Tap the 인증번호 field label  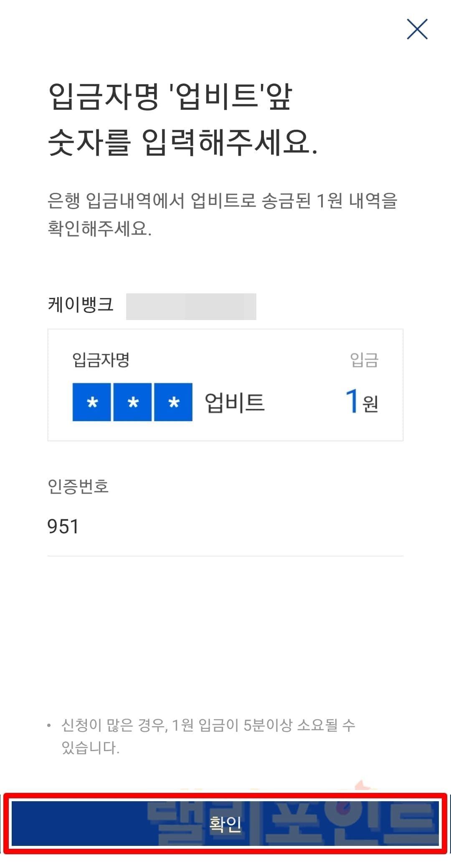tap(78, 486)
